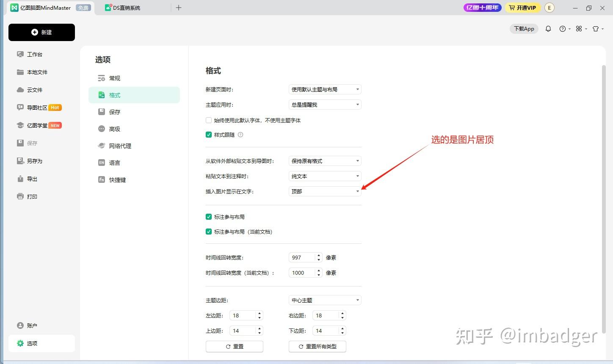
Task: Click 选项 at the sidebar bottom
Action: click(41, 343)
